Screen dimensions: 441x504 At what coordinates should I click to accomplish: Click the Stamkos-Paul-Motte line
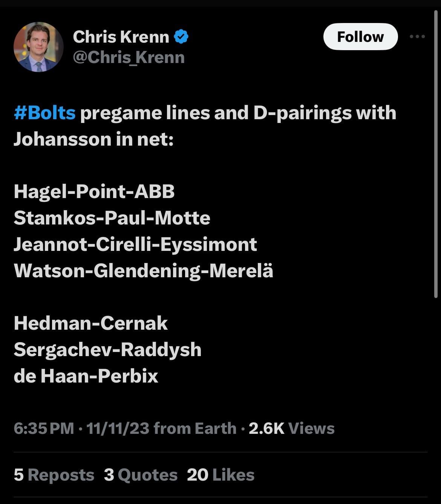[112, 218]
